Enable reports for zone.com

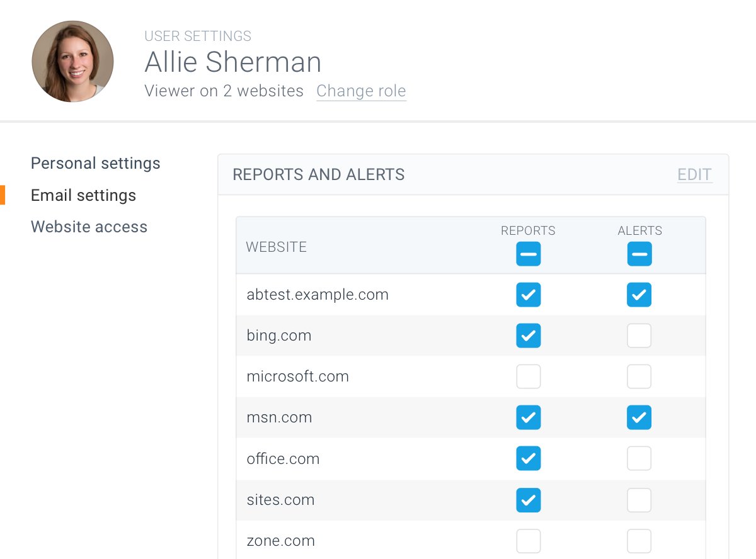[529, 541]
